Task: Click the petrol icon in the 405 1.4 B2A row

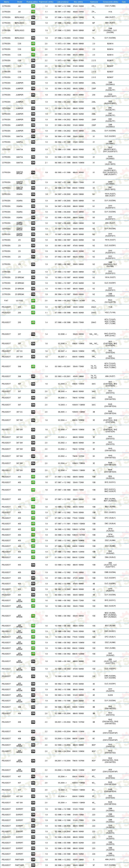Action: (33, 477)
